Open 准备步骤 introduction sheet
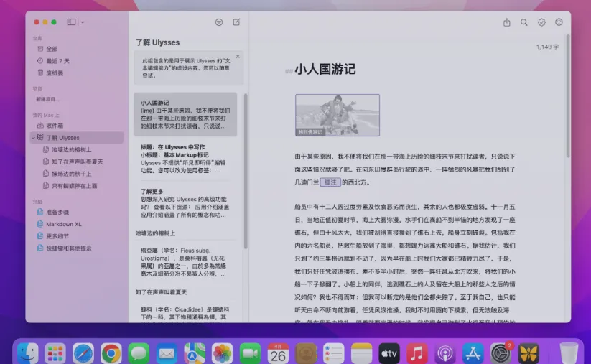Image resolution: width=591 pixels, height=364 pixels. [57, 212]
